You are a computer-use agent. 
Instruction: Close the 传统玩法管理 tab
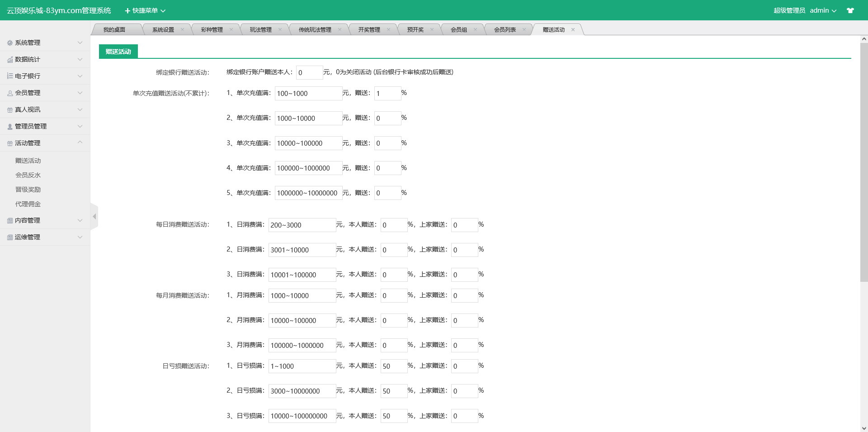point(340,30)
